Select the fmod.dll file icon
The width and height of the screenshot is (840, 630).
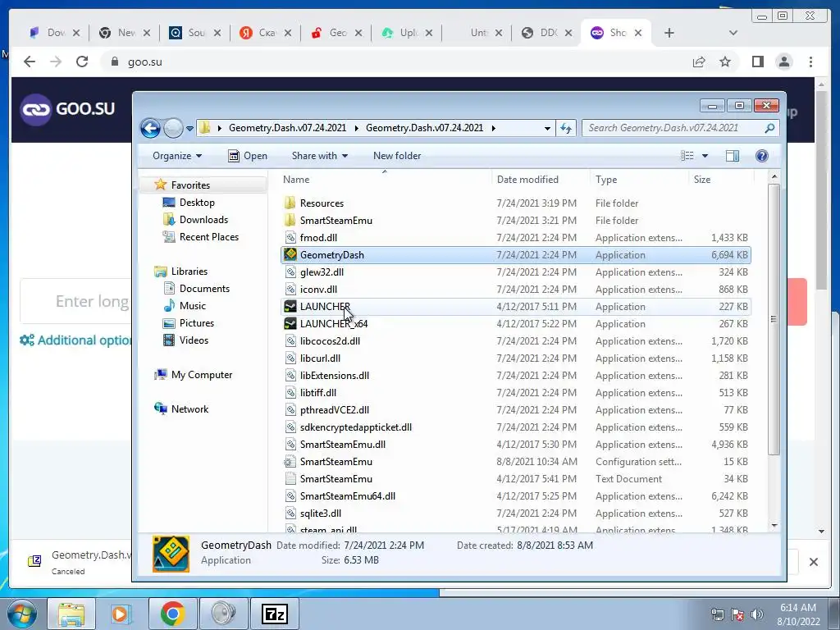tap(290, 237)
